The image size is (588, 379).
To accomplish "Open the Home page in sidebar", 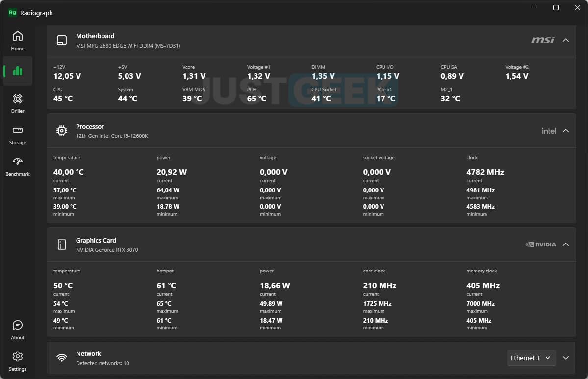I will pos(17,41).
